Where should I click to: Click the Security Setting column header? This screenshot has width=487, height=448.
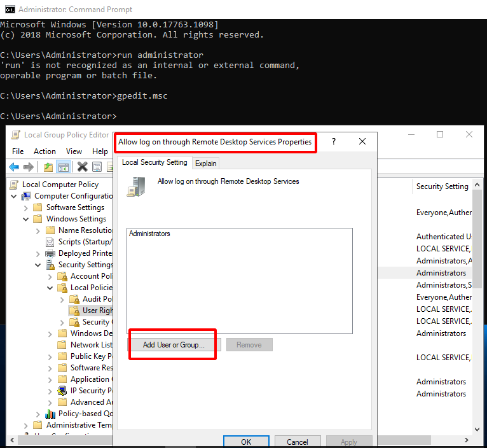pyautogui.click(x=442, y=186)
